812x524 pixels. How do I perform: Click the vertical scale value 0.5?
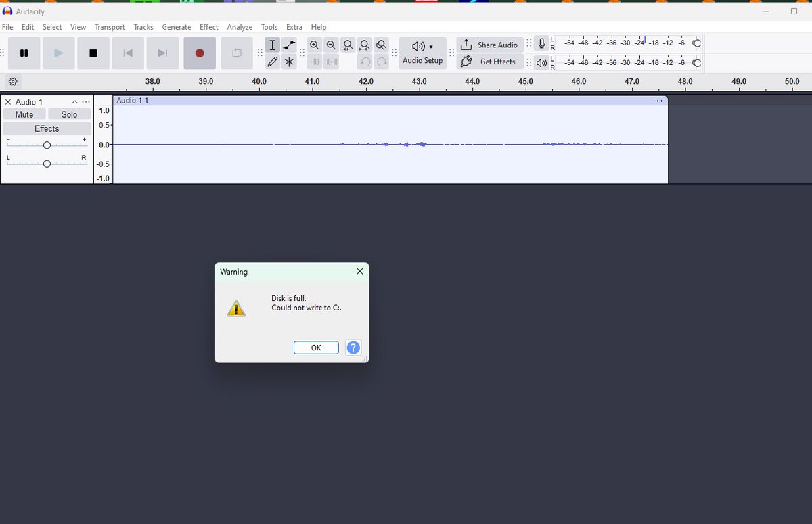(x=104, y=125)
